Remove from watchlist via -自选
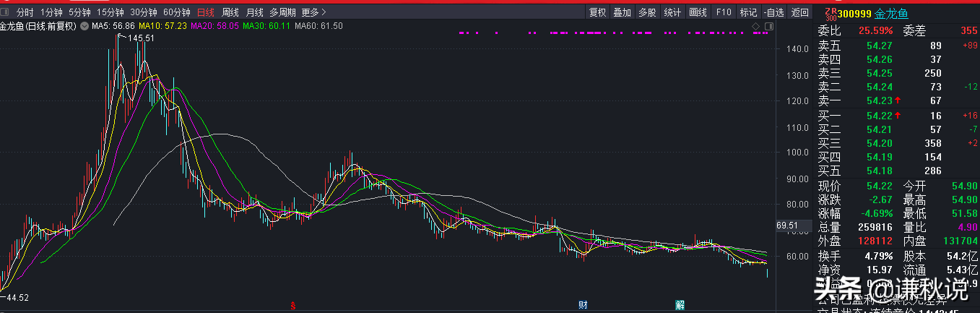980x313 pixels. pos(773,12)
